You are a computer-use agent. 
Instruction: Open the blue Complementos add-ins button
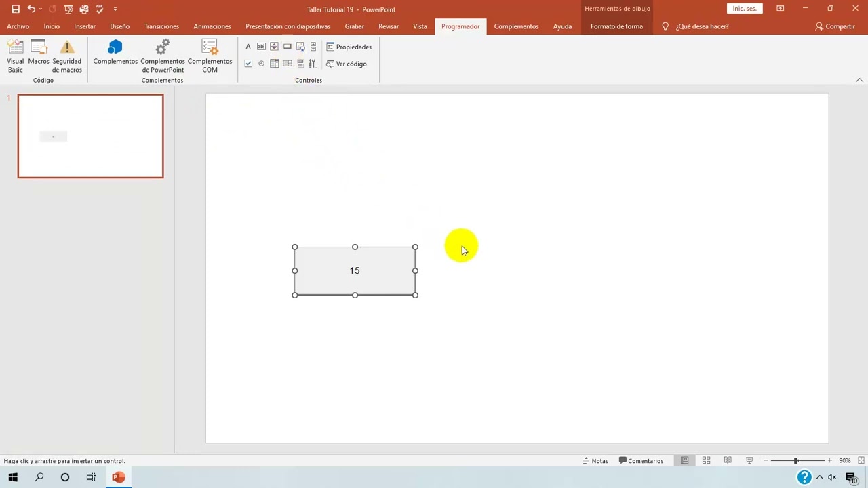tap(115, 53)
